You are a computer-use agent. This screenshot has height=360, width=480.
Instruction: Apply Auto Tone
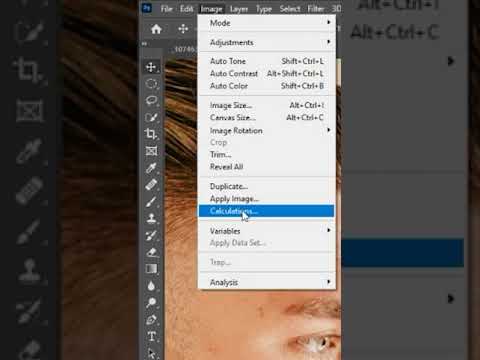[x=267, y=61]
